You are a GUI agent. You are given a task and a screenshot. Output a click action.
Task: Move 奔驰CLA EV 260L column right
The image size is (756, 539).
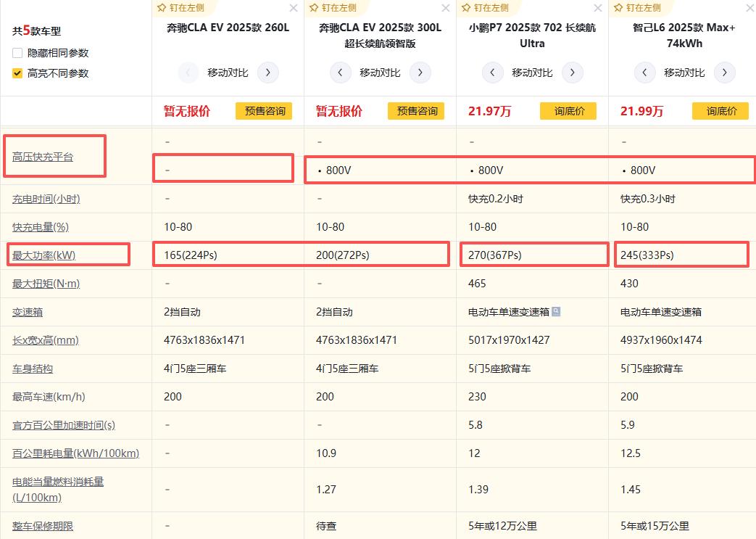coord(268,73)
